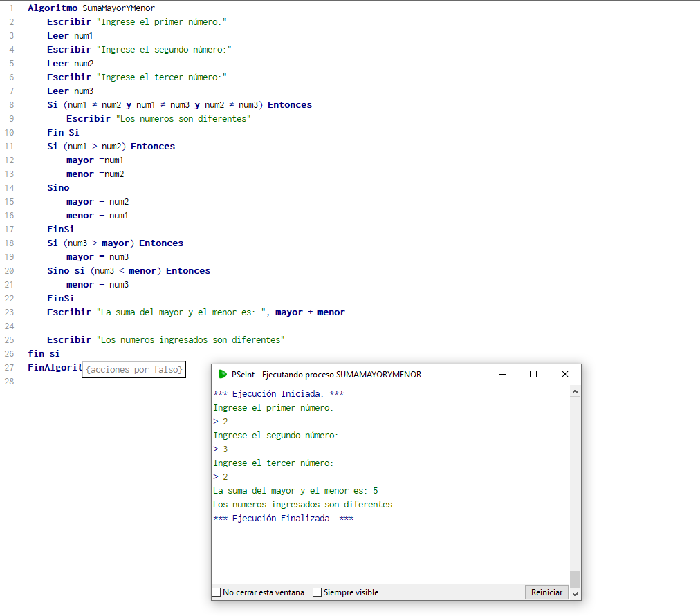The image size is (700, 616).
Task: Toggle the "Siempre visible" checkbox
Action: pos(317,592)
